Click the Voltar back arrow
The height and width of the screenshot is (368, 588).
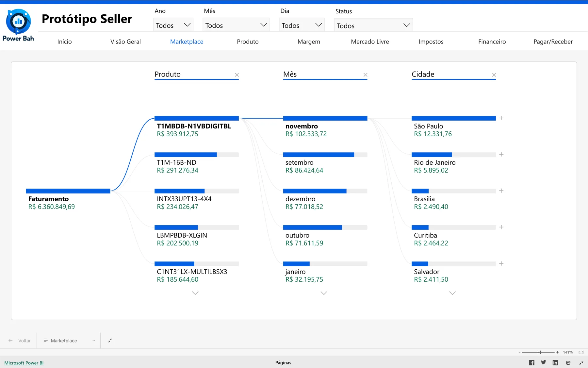pyautogui.click(x=11, y=341)
